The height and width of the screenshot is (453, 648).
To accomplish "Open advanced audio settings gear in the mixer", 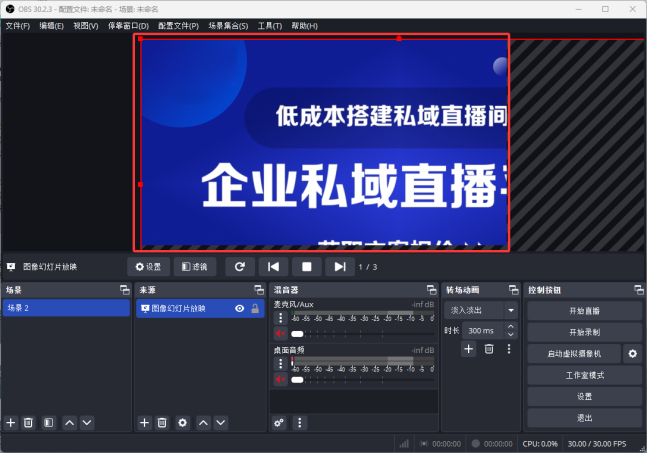I will 279,423.
